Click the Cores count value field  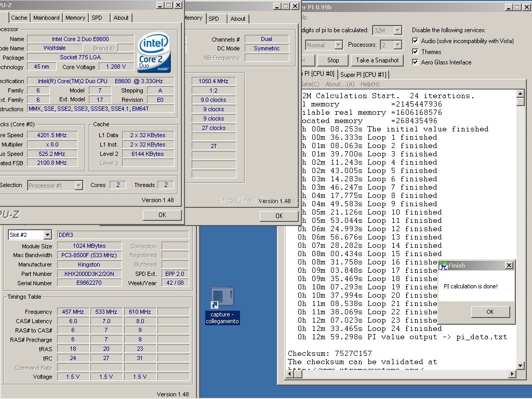(x=118, y=185)
